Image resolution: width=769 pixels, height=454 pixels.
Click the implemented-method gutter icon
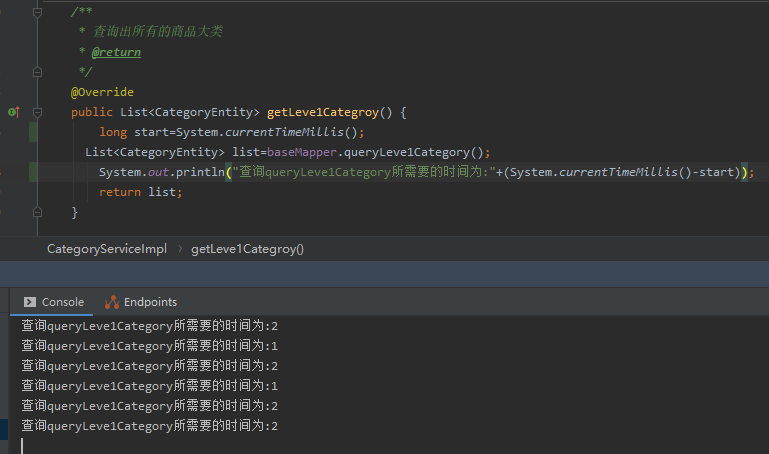pyautogui.click(x=13, y=112)
